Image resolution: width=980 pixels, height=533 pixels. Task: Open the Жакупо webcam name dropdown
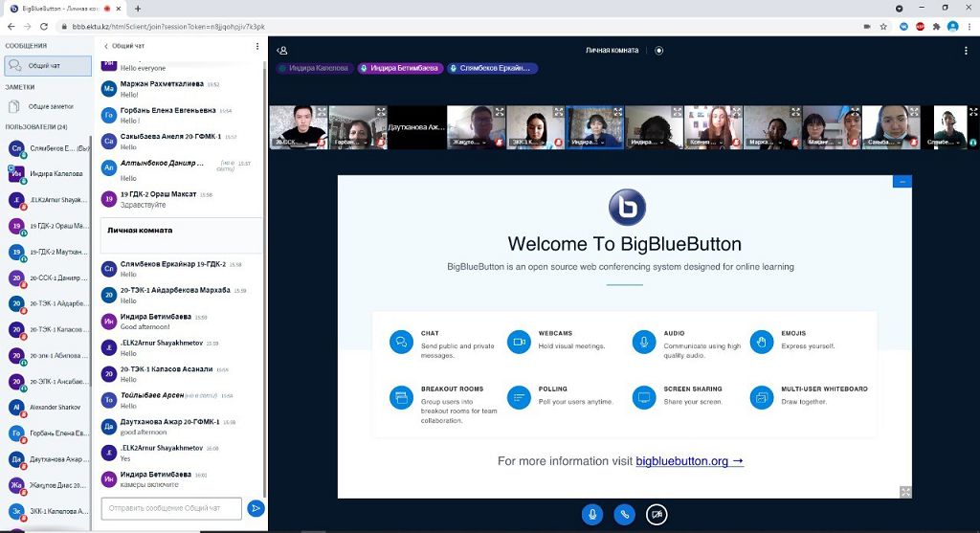(467, 143)
